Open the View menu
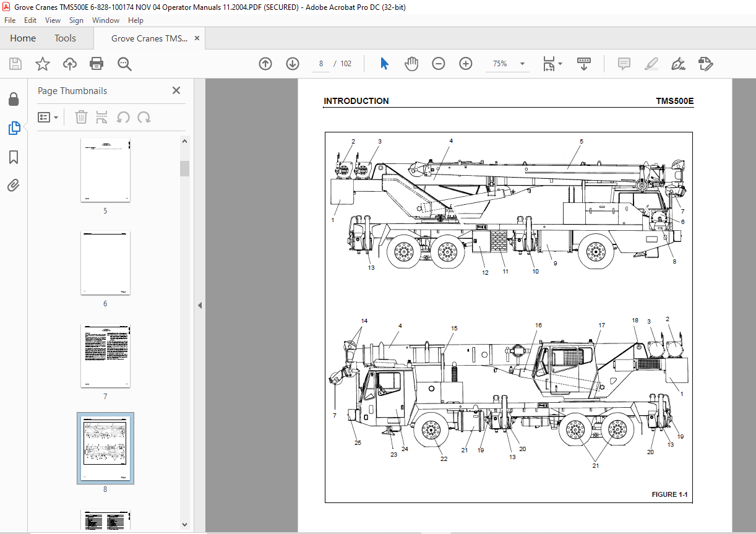The width and height of the screenshot is (756, 534). point(53,20)
